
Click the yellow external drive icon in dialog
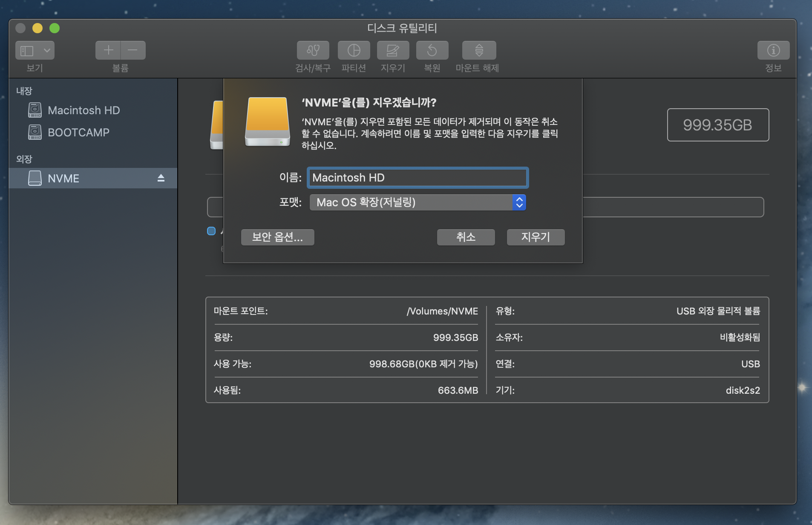268,121
